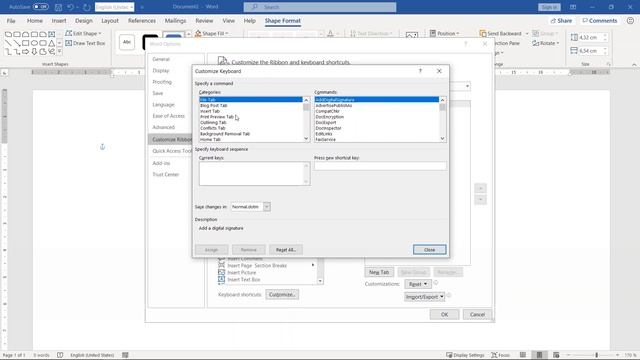Open the File tab
The width and height of the screenshot is (640, 360).
pos(11,20)
